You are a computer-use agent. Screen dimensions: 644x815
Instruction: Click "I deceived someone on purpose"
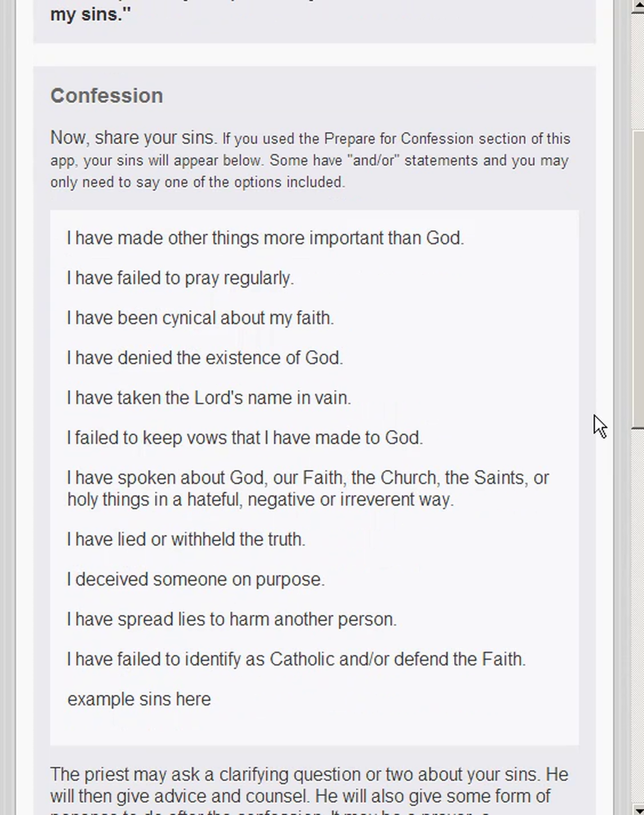pyautogui.click(x=196, y=579)
